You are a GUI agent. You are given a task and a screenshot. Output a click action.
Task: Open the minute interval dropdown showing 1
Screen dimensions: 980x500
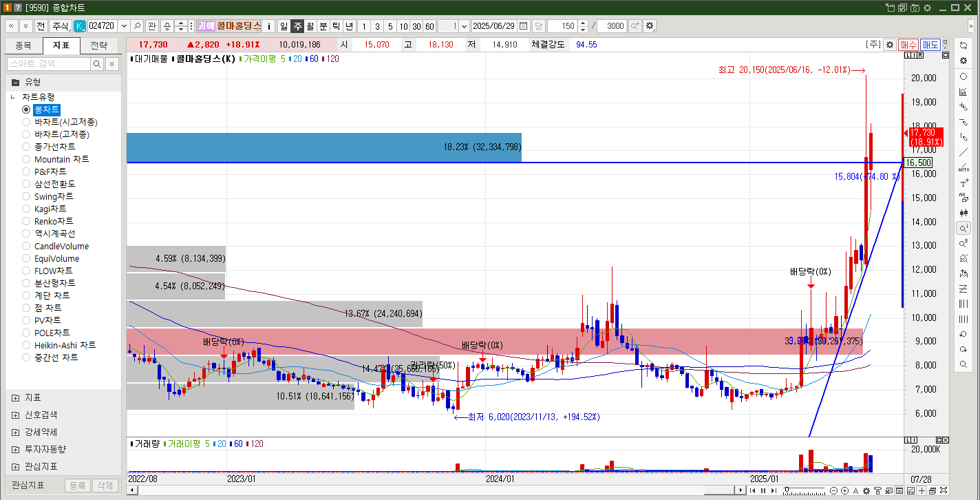pos(463,26)
